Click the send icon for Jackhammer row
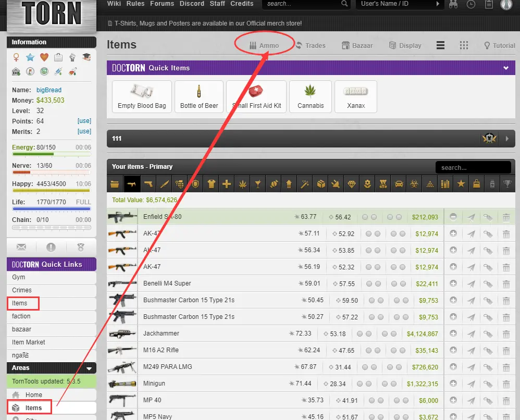 coord(471,334)
